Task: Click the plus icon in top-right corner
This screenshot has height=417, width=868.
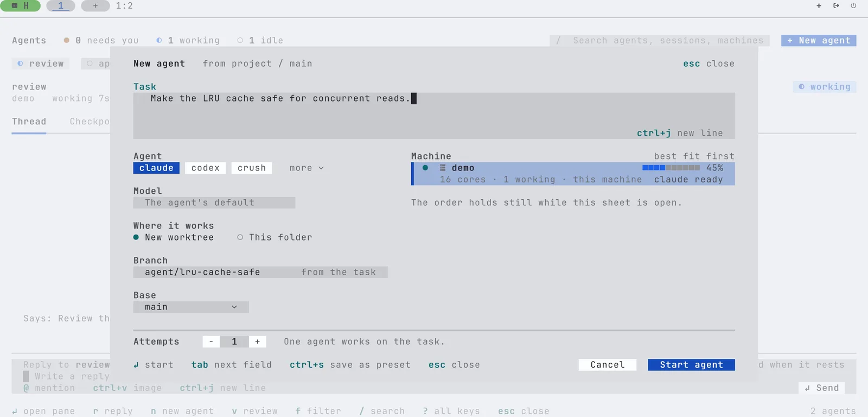Action: (819, 5)
